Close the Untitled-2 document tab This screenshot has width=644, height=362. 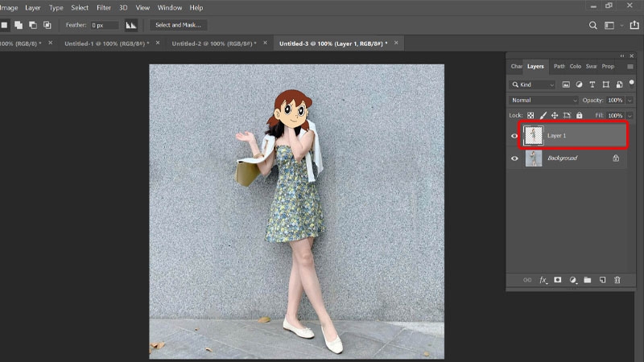click(x=265, y=43)
